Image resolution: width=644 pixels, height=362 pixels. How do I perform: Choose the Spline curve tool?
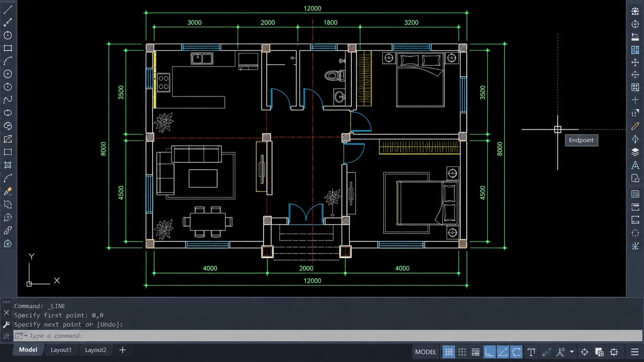pos(8,100)
